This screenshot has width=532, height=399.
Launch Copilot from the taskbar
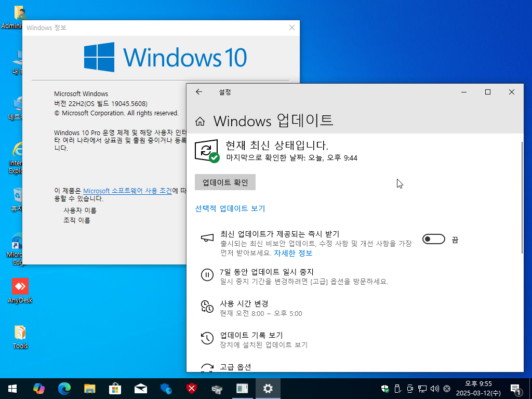(x=38, y=389)
